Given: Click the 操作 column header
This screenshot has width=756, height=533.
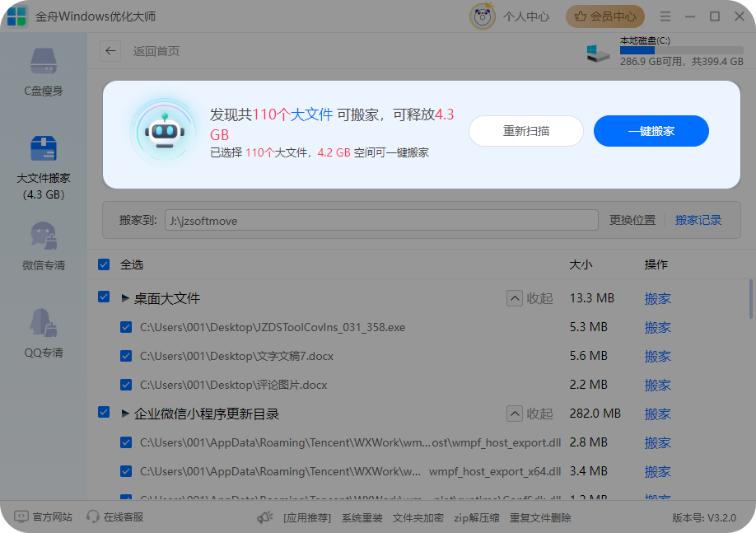Looking at the screenshot, I should 656,264.
